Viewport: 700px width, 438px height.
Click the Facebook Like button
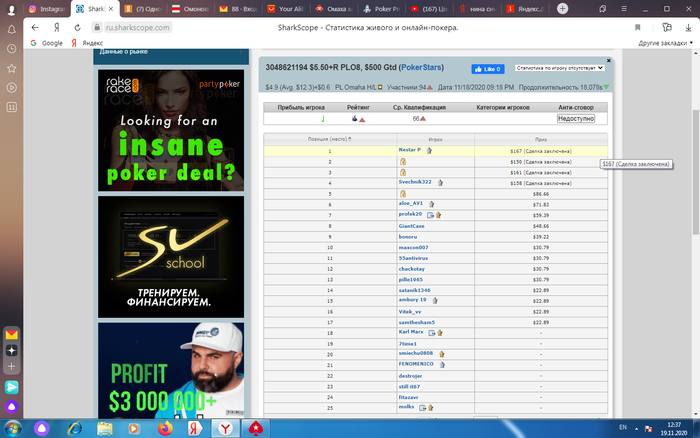click(488, 69)
